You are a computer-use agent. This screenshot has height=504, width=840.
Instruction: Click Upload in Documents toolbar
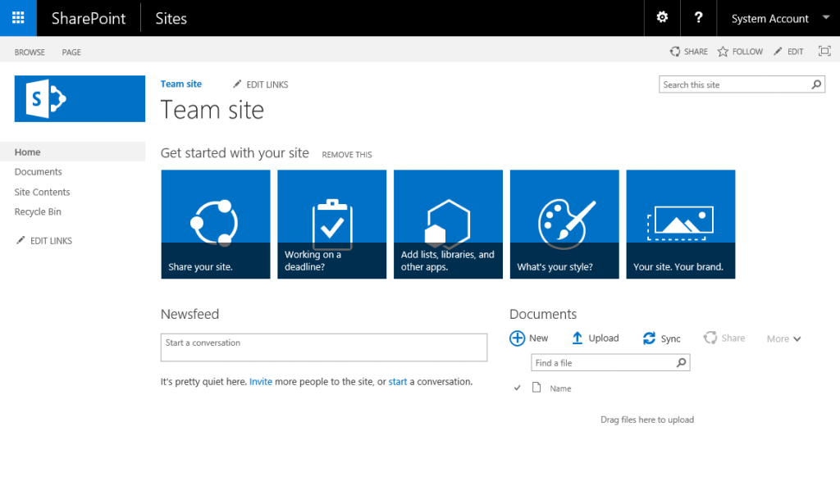pos(596,338)
